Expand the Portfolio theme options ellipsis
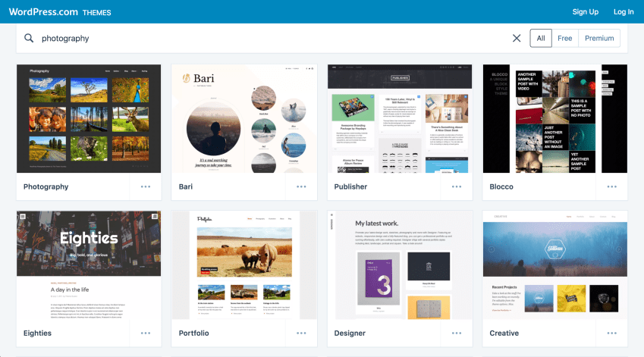 pos(301,333)
